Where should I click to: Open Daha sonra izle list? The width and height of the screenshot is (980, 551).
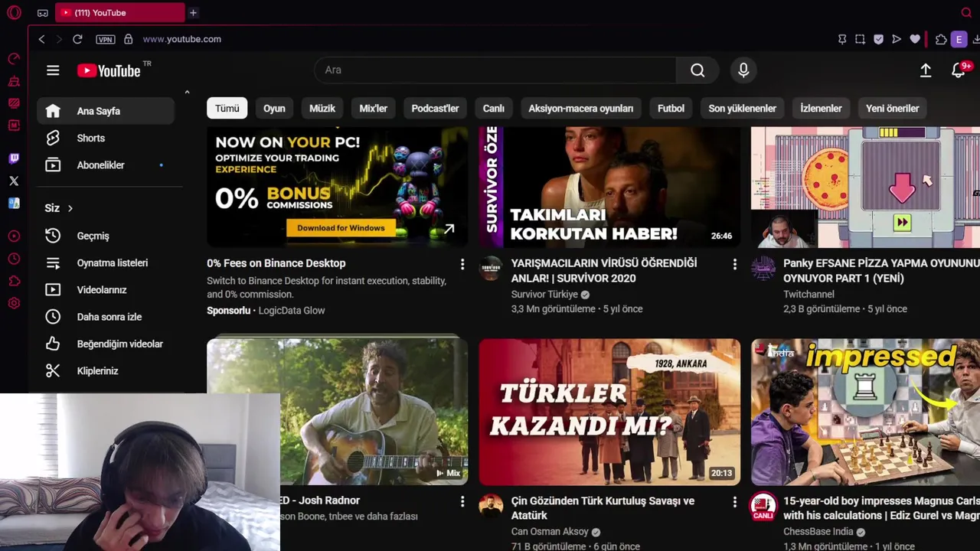(x=106, y=317)
